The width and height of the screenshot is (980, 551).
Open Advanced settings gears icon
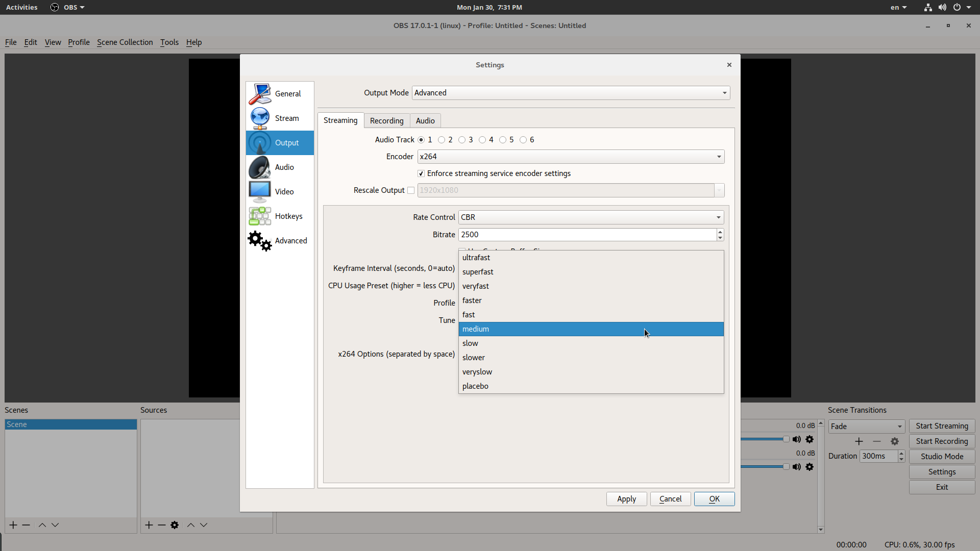(x=260, y=241)
